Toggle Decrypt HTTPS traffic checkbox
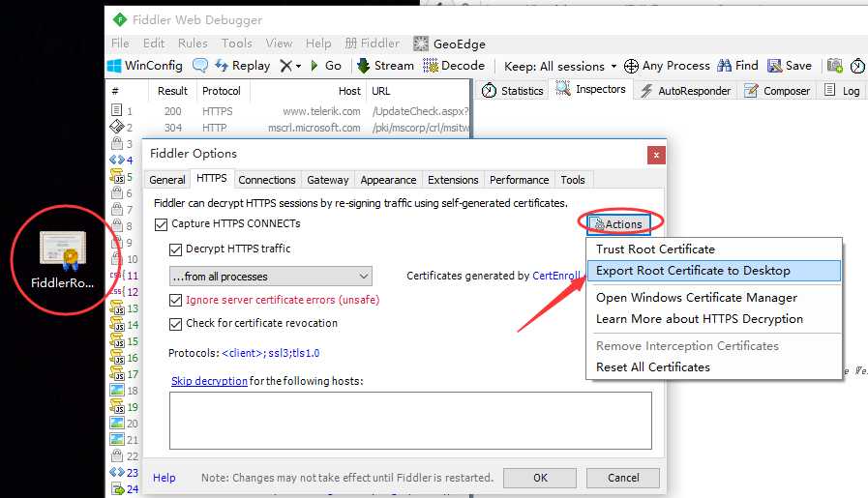Image resolution: width=868 pixels, height=498 pixels. click(175, 249)
